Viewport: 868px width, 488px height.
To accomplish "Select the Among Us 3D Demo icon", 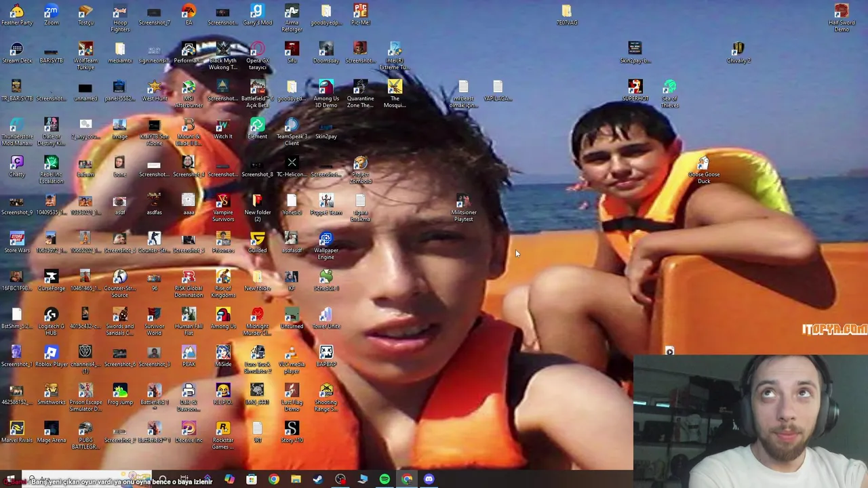I will (x=326, y=94).
